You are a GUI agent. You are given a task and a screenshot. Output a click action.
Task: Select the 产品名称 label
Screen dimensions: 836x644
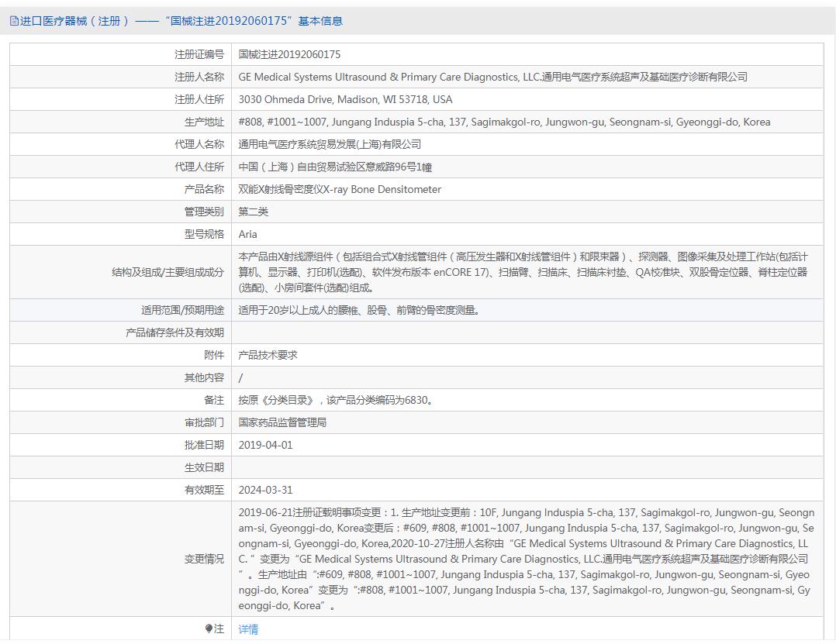coord(204,189)
